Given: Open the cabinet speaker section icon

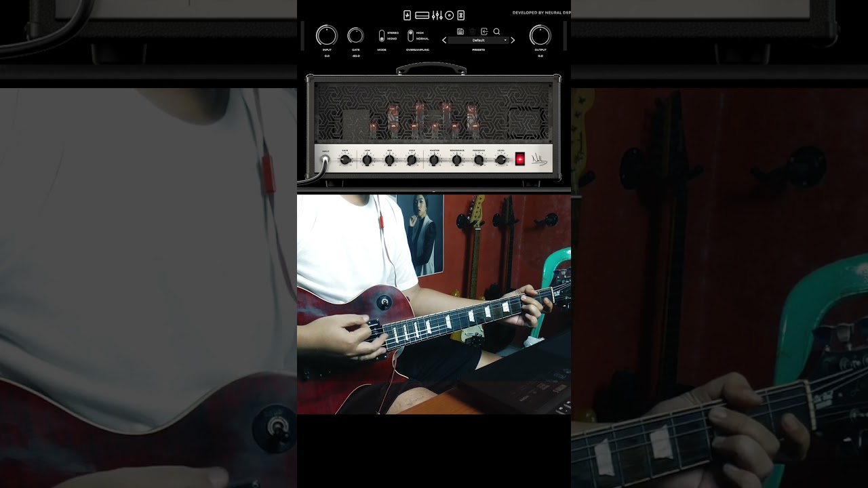Looking at the screenshot, I should point(450,15).
